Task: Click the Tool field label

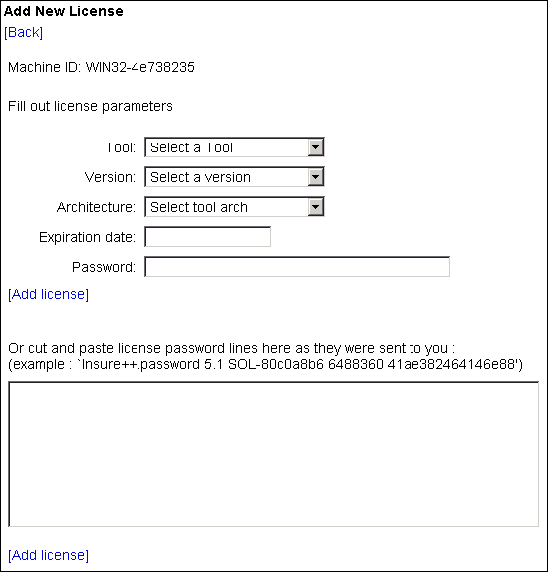Action: (121, 147)
